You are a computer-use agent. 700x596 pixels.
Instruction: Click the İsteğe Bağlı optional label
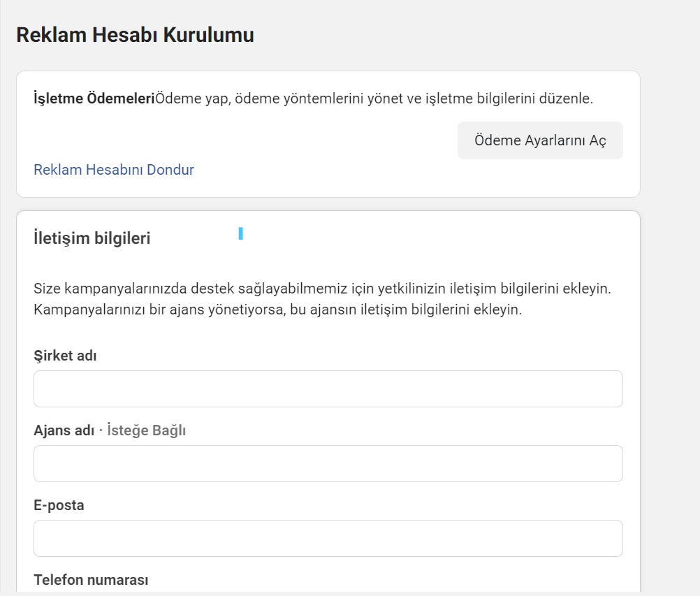(x=147, y=430)
